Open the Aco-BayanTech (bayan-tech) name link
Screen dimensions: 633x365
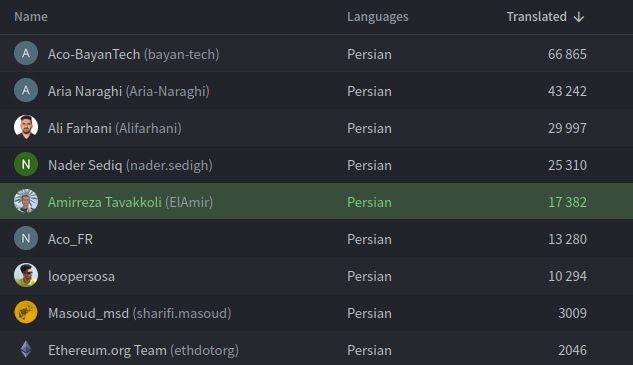(x=133, y=54)
